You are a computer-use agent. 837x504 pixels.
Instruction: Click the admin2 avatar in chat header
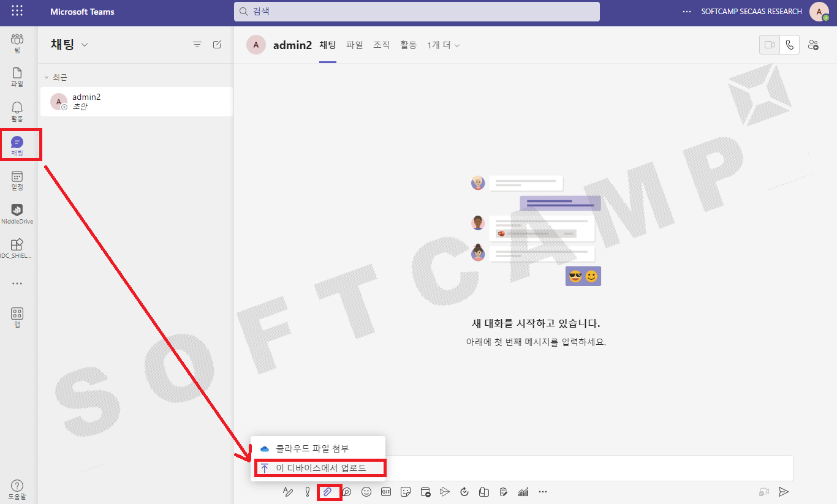tap(256, 45)
